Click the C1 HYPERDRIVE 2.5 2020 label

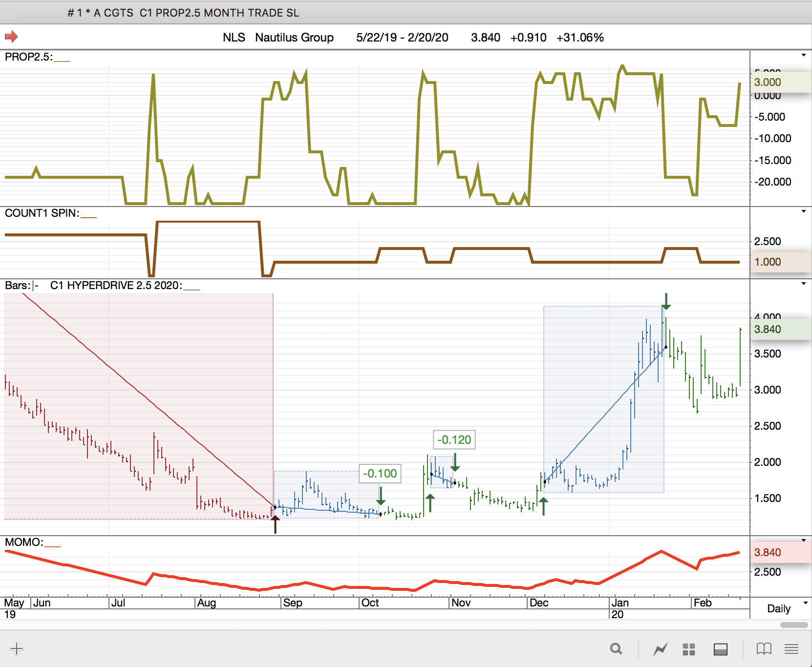(116, 285)
